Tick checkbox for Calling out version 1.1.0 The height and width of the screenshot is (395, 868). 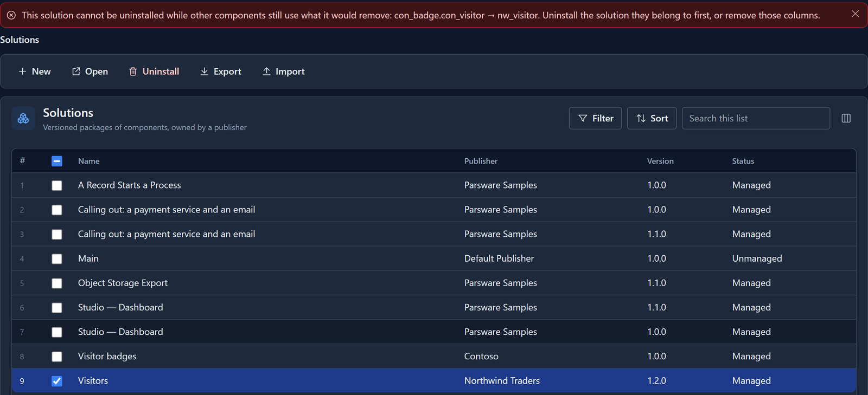(x=57, y=234)
